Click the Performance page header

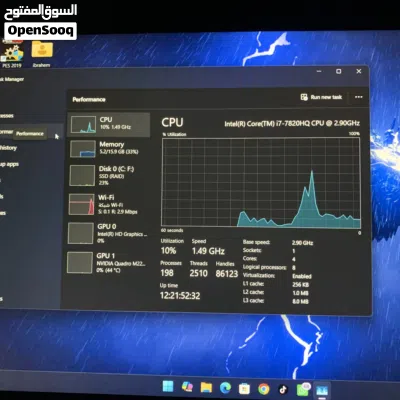click(x=89, y=99)
